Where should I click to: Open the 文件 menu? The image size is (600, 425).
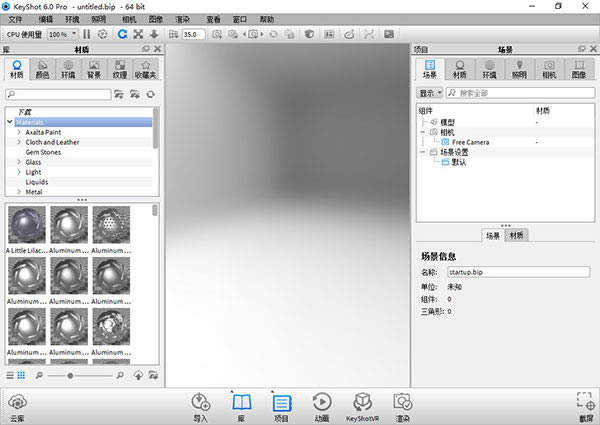[x=15, y=19]
